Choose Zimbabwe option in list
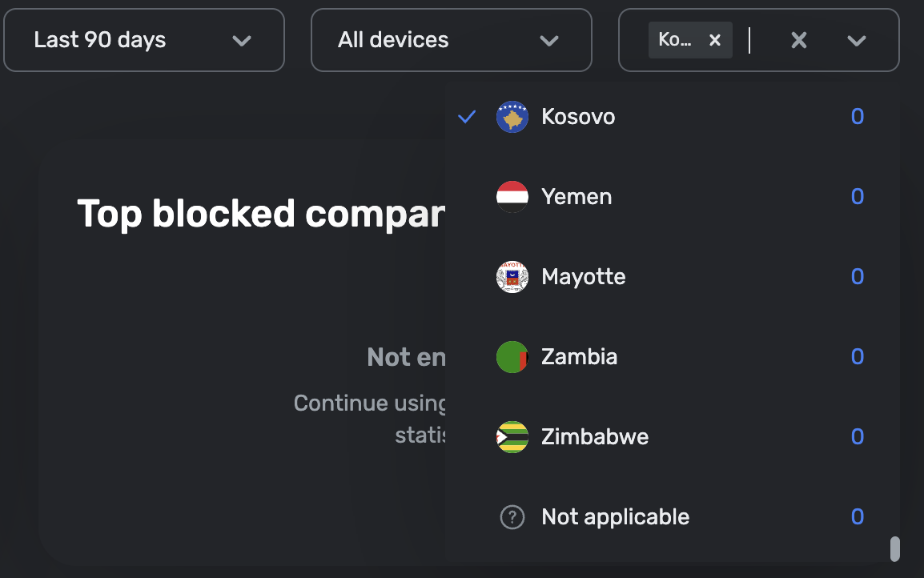 pos(595,437)
